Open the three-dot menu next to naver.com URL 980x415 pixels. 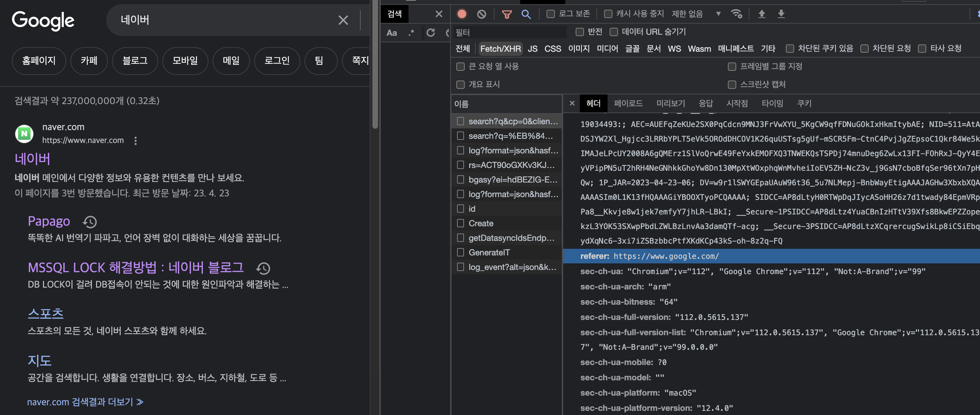136,141
